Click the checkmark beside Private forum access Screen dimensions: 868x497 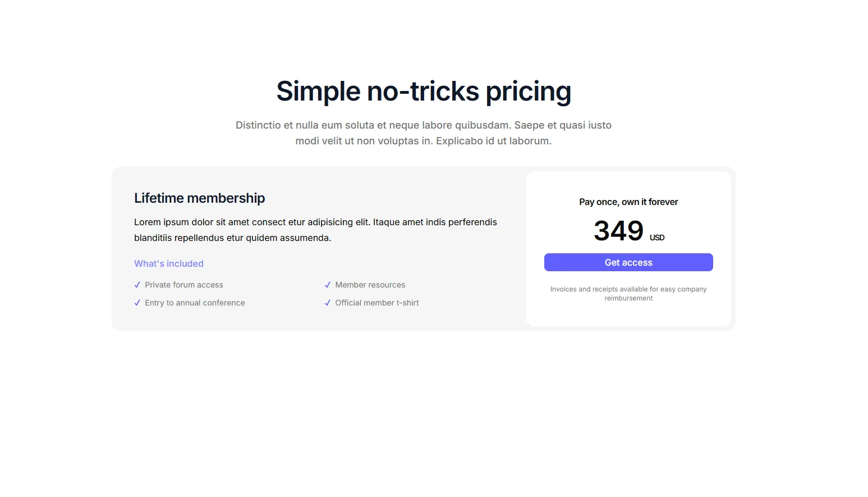coord(137,285)
